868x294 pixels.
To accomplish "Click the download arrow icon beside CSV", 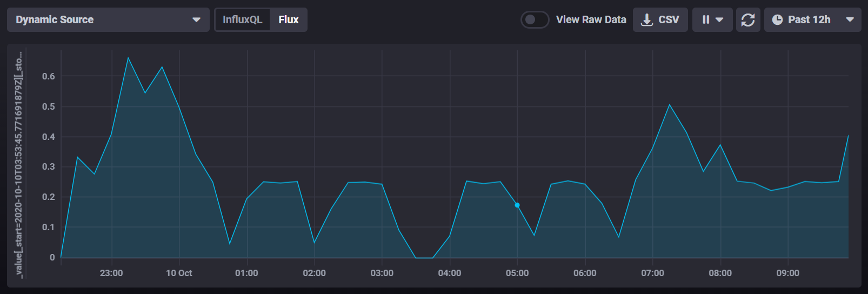I will (646, 20).
